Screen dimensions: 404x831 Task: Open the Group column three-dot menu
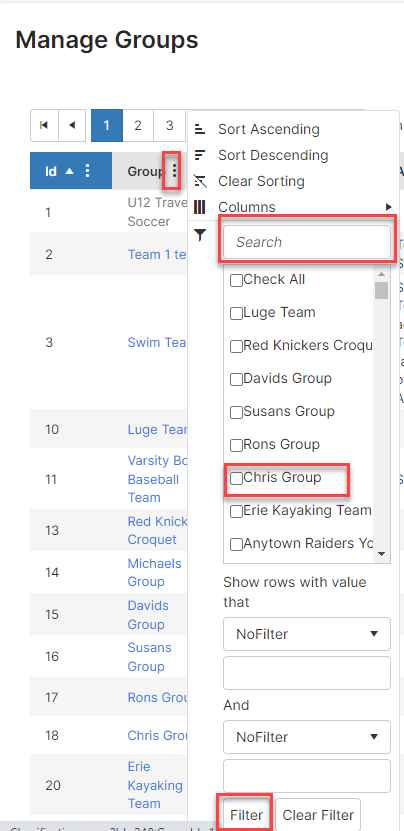click(174, 171)
